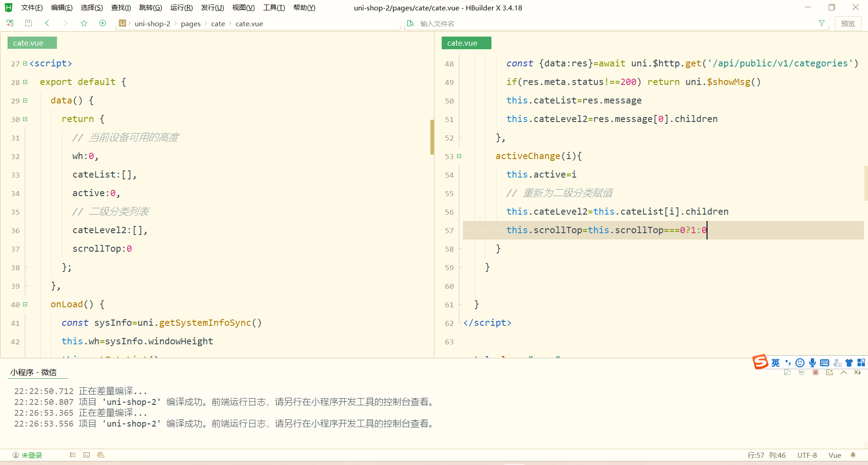
Task: Open the 工具(T) menu
Action: tap(274, 8)
